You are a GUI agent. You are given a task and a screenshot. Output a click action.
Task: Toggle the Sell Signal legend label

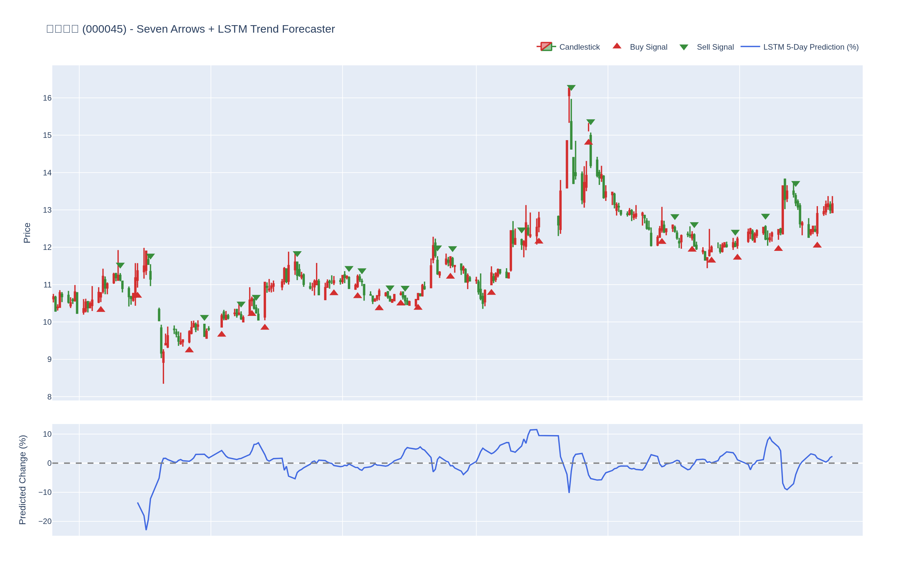click(715, 47)
